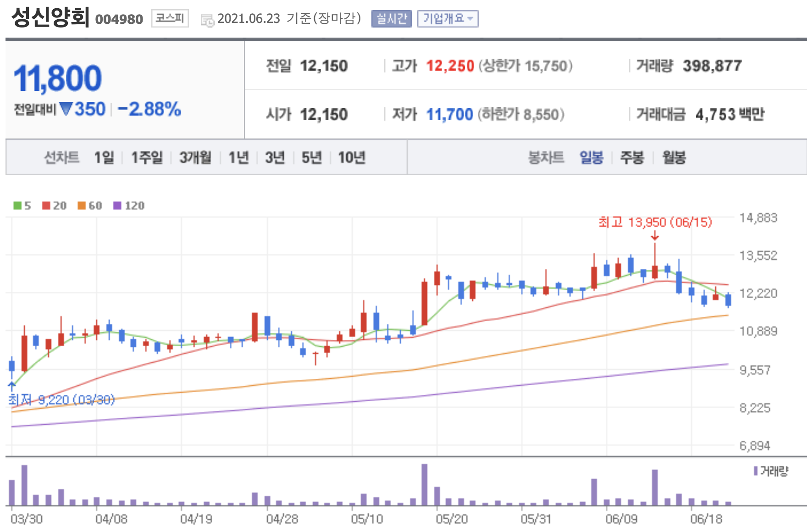Click the purple 거래량 volume legend marker
The image size is (807, 532).
point(756,471)
